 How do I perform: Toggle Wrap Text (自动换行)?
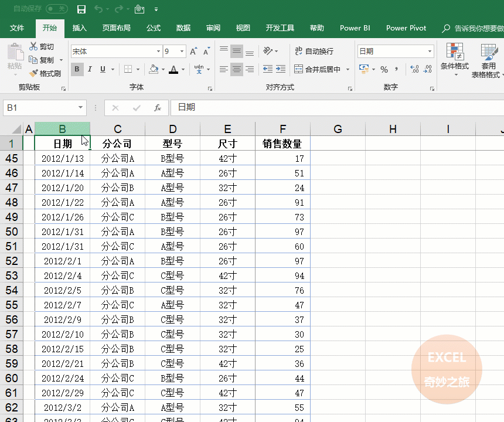(x=314, y=51)
